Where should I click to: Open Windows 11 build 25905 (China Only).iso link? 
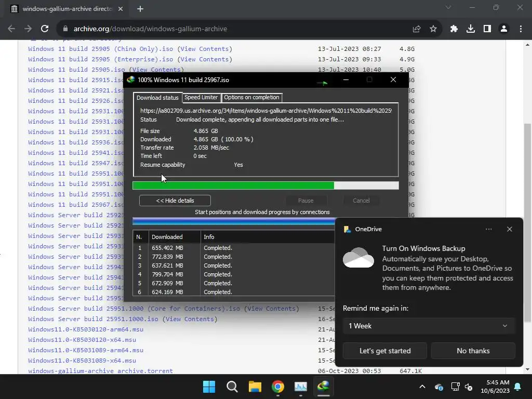100,49
